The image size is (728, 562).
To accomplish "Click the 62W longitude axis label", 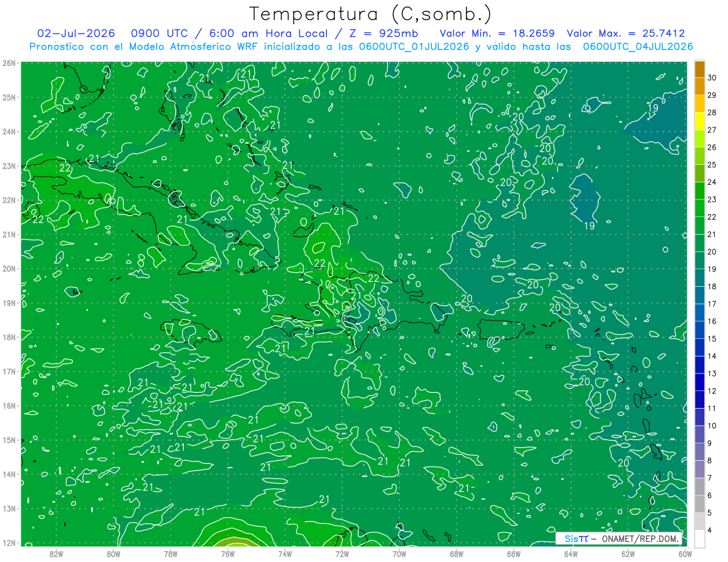I will coord(628,554).
